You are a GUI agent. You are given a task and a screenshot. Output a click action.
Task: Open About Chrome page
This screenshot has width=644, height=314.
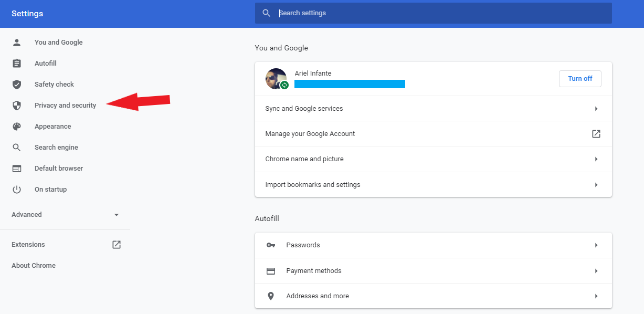pos(34,266)
